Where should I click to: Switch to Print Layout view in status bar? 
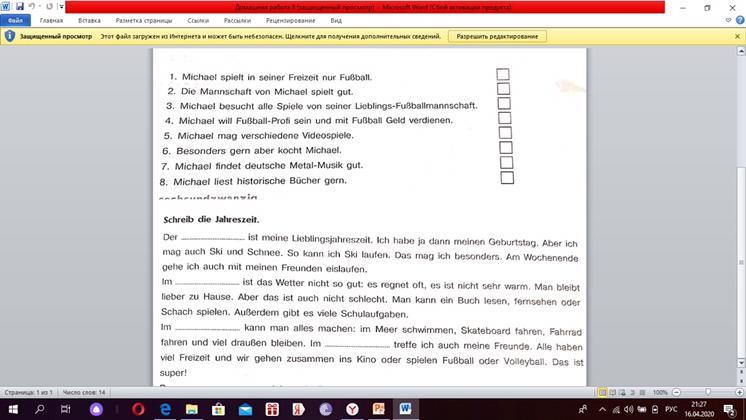[602, 392]
